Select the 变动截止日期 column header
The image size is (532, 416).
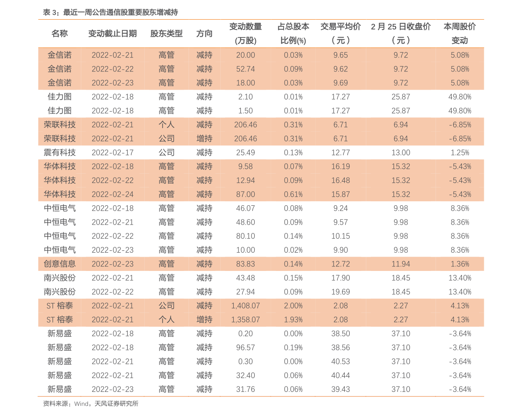coord(112,33)
